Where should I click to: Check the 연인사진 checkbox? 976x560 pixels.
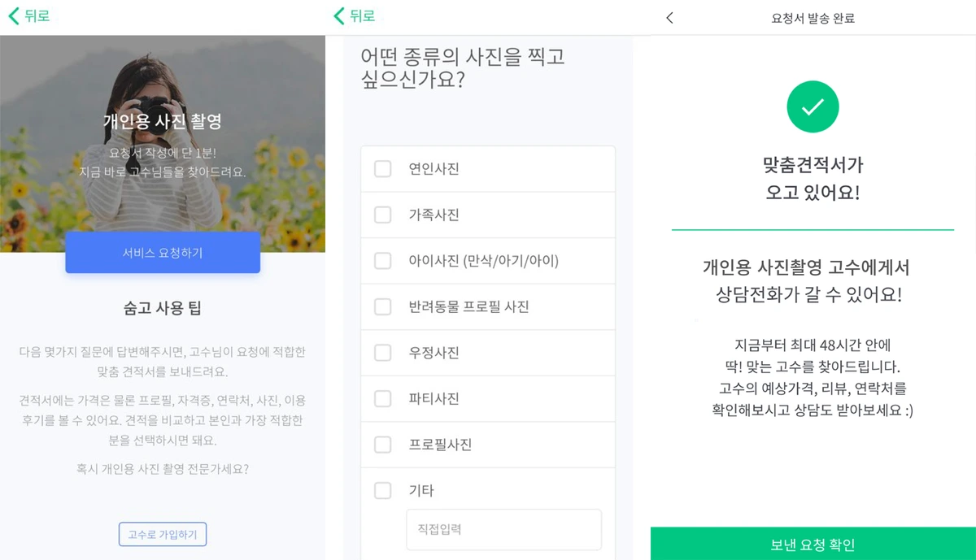382,169
